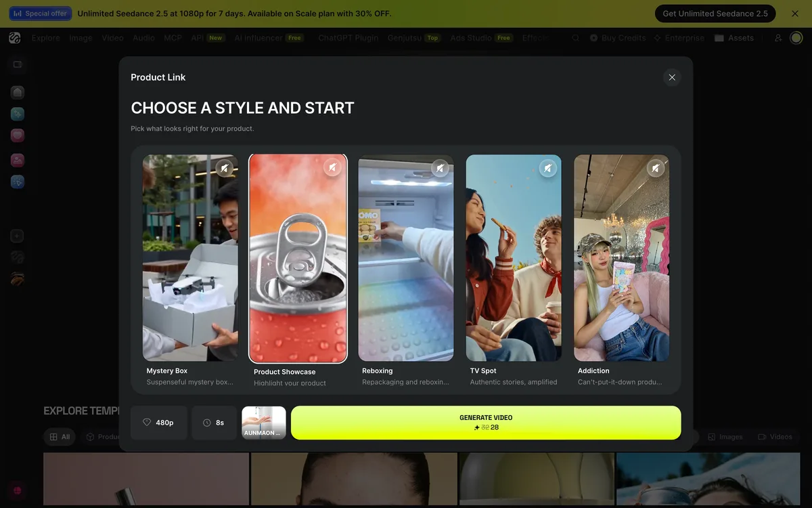Click the invite user icon
Viewport: 812px width, 508px height.
pos(778,38)
